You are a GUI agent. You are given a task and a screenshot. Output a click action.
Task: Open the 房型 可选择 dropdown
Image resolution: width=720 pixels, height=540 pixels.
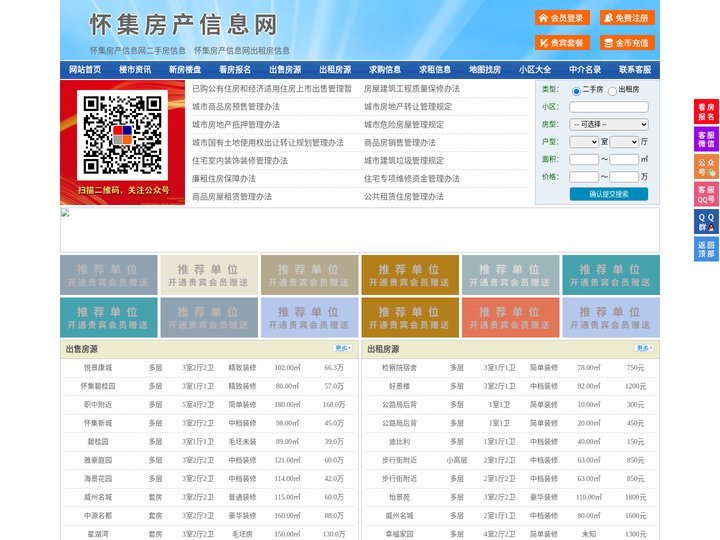(x=609, y=124)
